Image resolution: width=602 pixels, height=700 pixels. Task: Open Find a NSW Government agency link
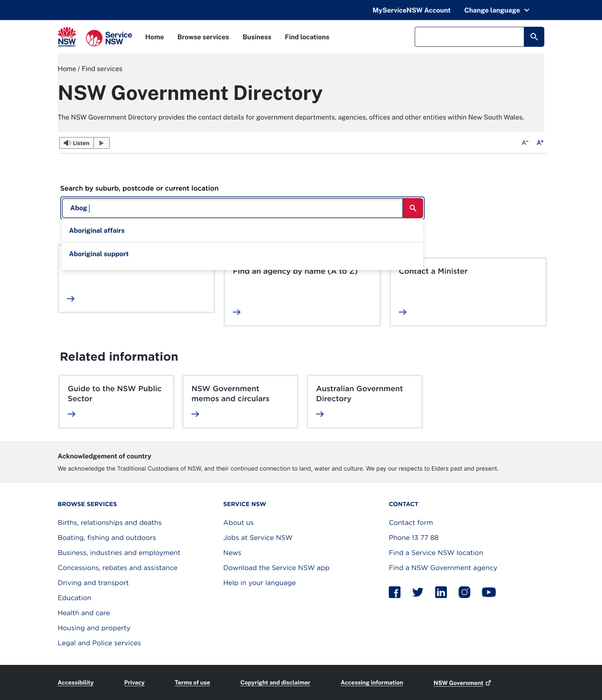click(443, 568)
